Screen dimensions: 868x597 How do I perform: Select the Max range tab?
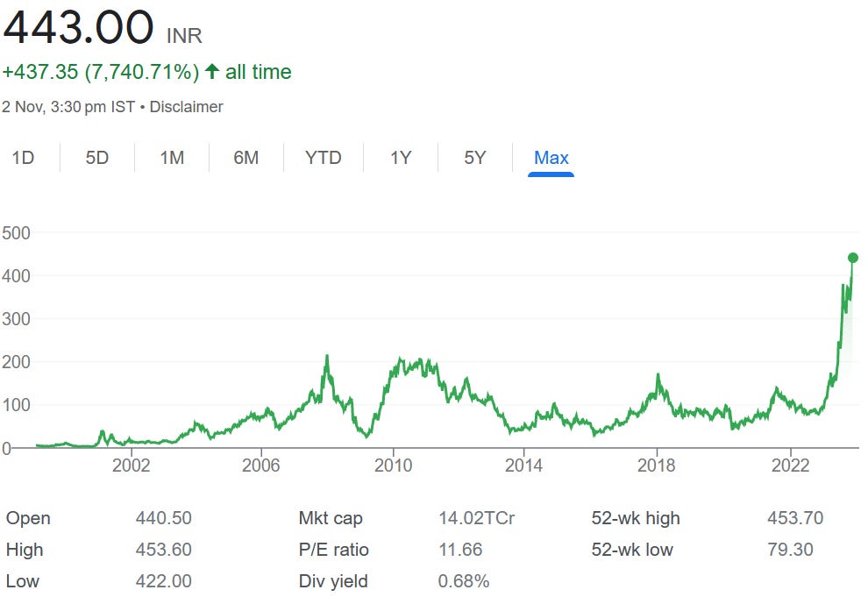[551, 158]
